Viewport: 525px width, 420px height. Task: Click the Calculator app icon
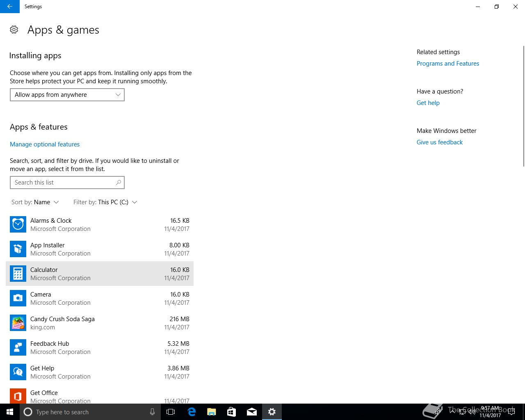pyautogui.click(x=18, y=274)
